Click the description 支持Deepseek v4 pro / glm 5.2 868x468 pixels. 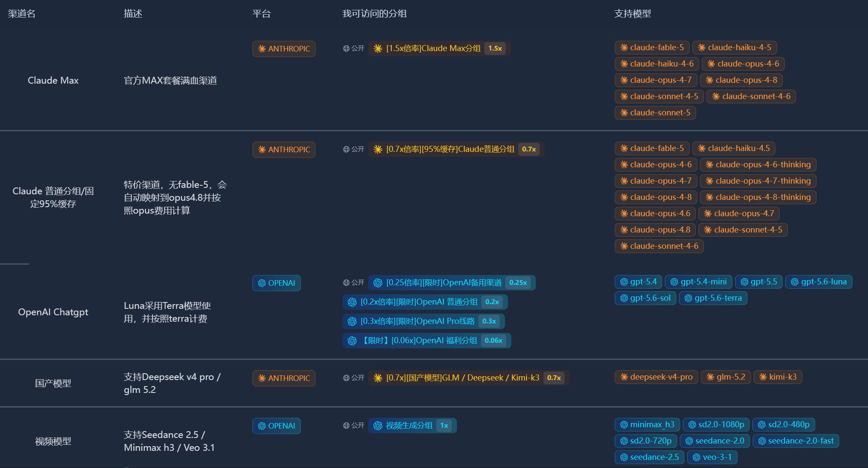172,383
